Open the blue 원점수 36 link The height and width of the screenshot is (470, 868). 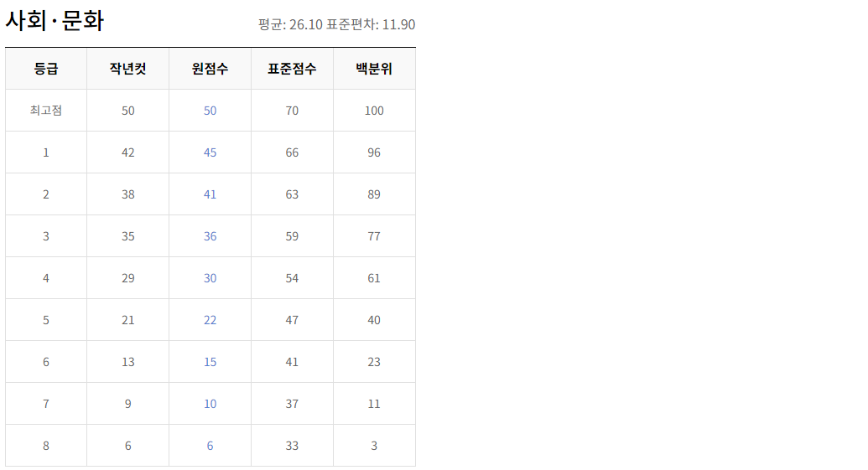(210, 236)
